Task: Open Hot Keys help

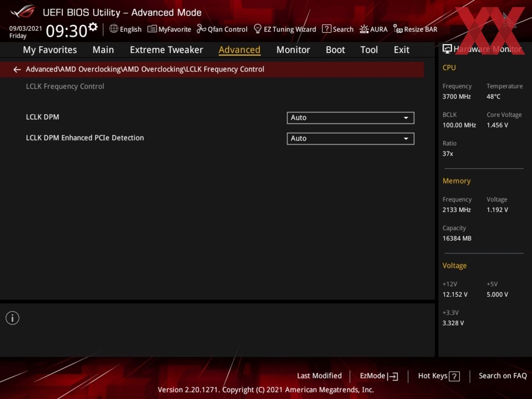Action: pos(439,376)
